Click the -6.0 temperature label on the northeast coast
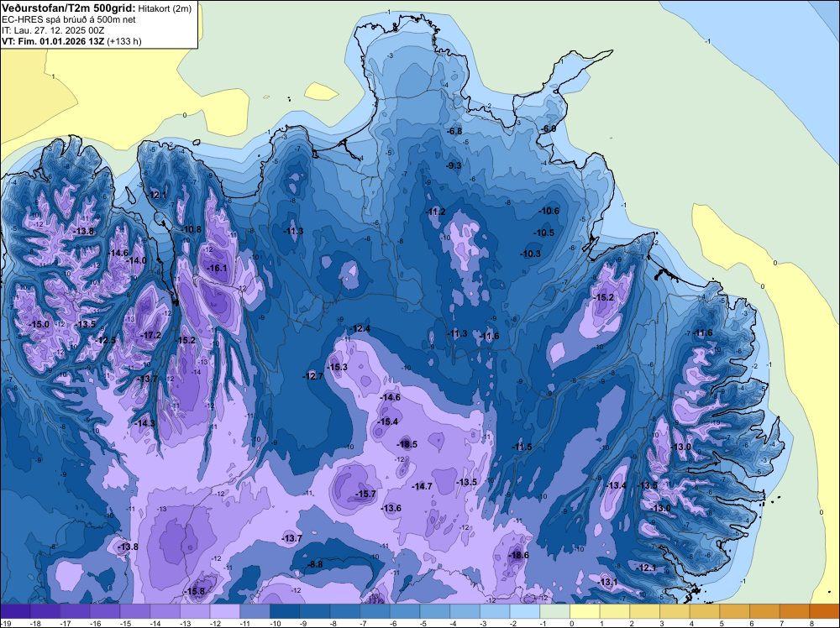The width and height of the screenshot is (840, 628). pyautogui.click(x=549, y=128)
